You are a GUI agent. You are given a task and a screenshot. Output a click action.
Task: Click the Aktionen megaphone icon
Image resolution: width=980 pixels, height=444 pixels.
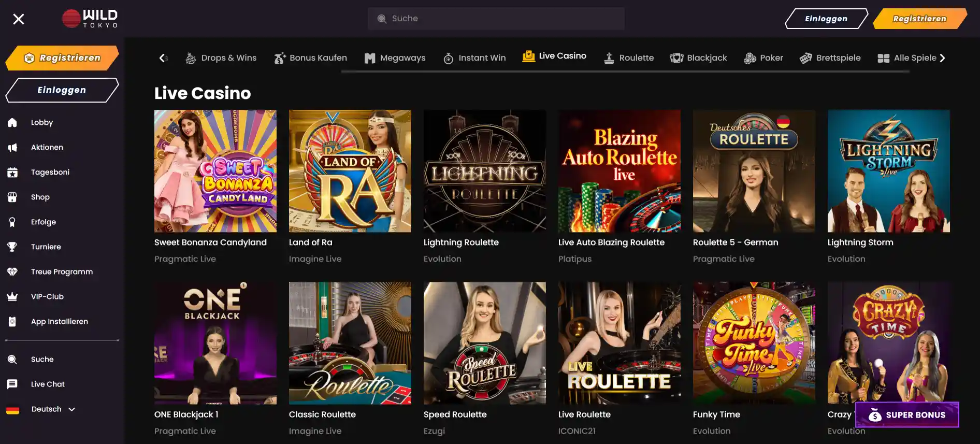(x=12, y=148)
